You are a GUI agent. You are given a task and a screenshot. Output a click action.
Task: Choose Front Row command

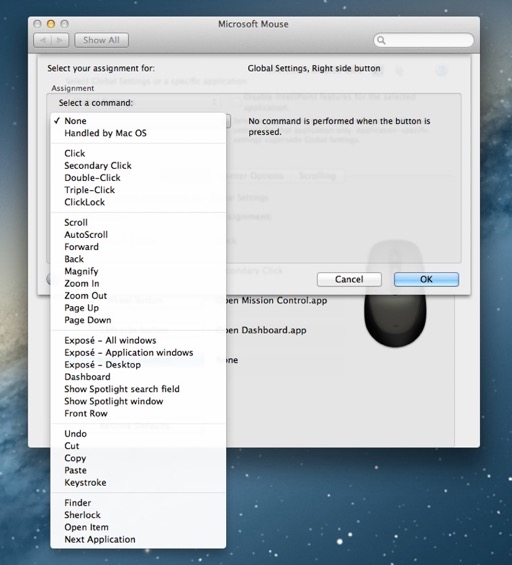[138, 414]
